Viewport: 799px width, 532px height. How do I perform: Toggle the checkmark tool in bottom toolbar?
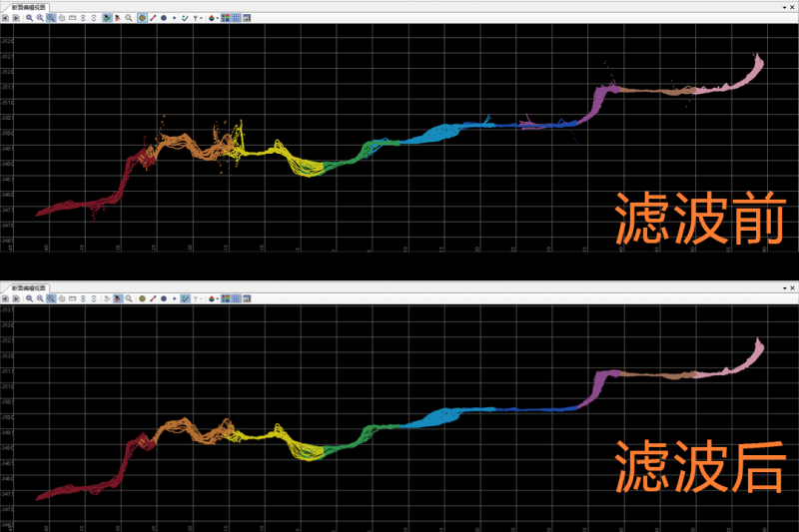pos(185,298)
